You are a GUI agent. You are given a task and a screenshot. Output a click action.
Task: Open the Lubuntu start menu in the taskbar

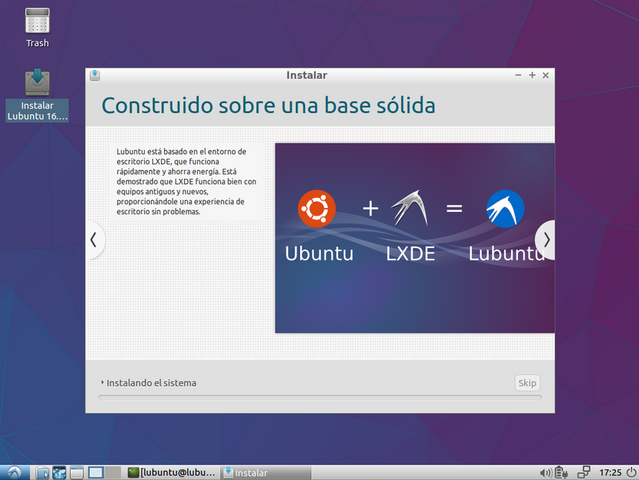click(x=14, y=473)
